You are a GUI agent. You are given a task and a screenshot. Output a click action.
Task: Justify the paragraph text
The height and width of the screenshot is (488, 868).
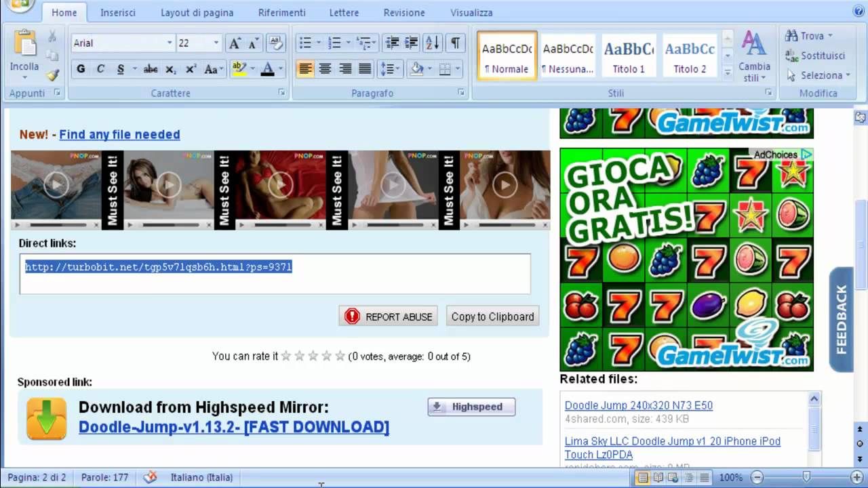point(365,69)
